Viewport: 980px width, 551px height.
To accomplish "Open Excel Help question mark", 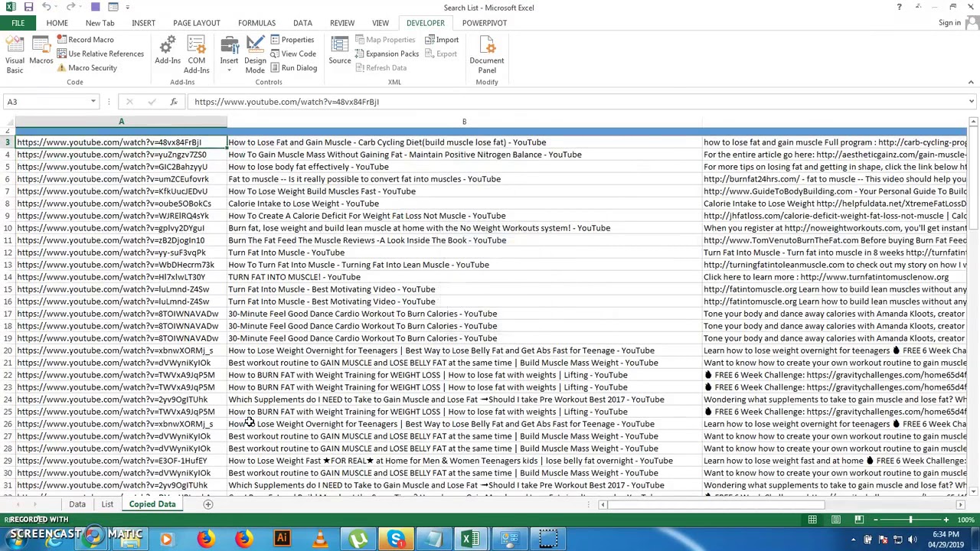I will 899,7.
